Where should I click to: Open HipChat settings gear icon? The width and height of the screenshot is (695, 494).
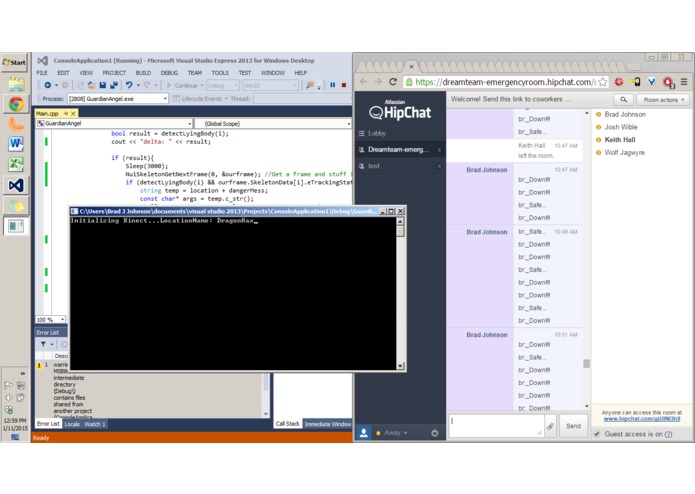coord(435,433)
